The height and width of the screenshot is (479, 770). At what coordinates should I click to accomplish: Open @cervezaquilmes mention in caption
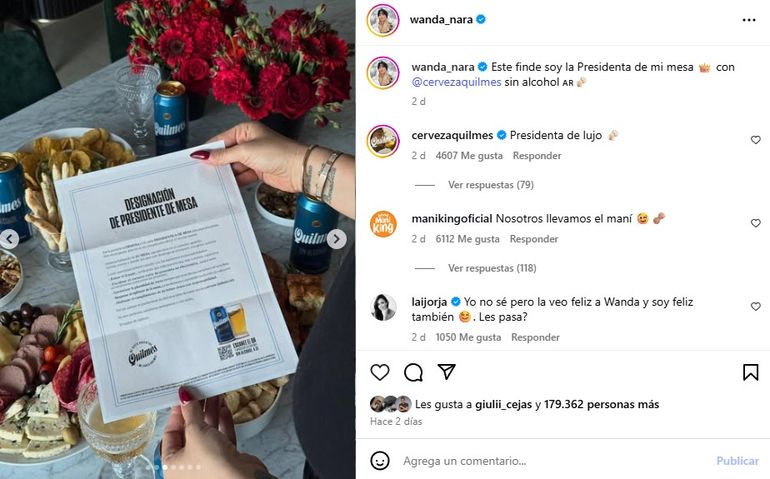pyautogui.click(x=456, y=82)
